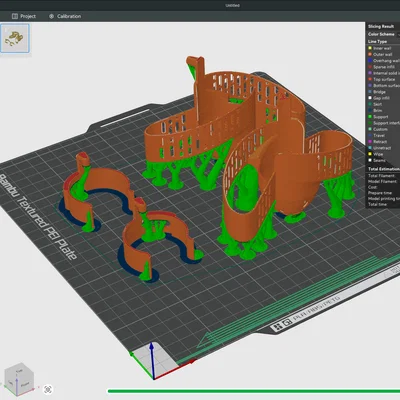This screenshot has height=400, width=400.
Task: Click the Project tab icon
Action: [15, 16]
